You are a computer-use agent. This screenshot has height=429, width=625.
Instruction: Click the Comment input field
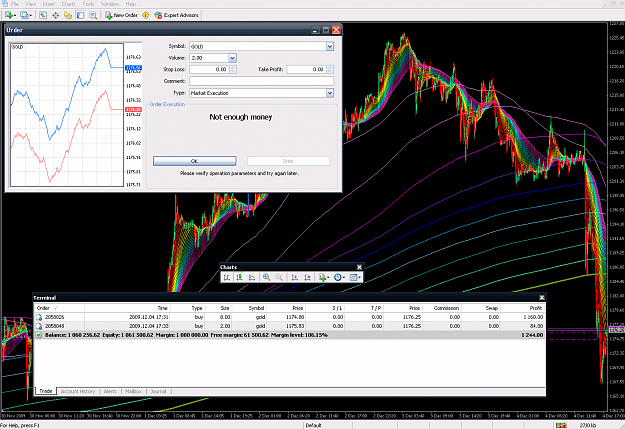pos(261,81)
